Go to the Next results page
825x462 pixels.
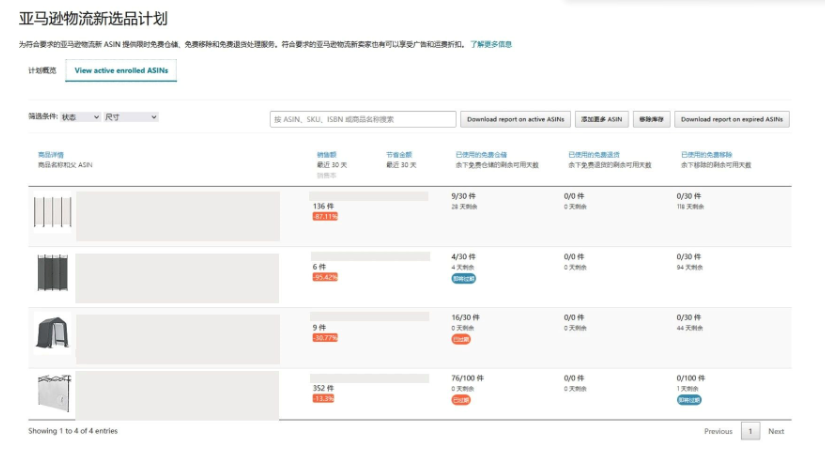coord(776,431)
